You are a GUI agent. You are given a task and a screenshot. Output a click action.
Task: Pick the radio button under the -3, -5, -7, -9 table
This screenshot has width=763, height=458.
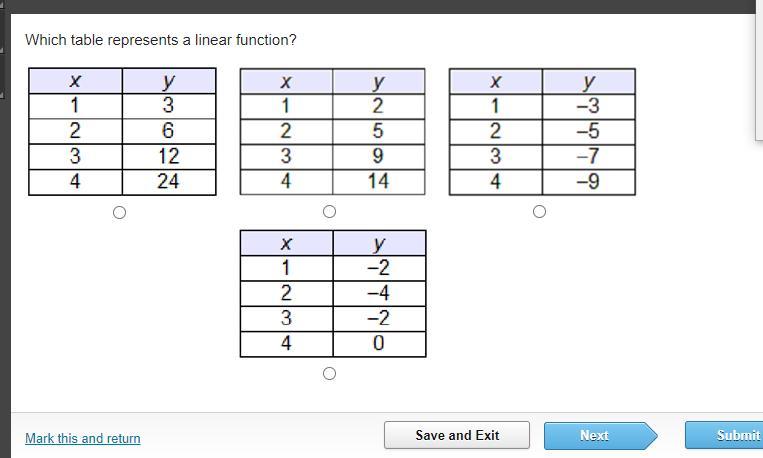click(539, 212)
